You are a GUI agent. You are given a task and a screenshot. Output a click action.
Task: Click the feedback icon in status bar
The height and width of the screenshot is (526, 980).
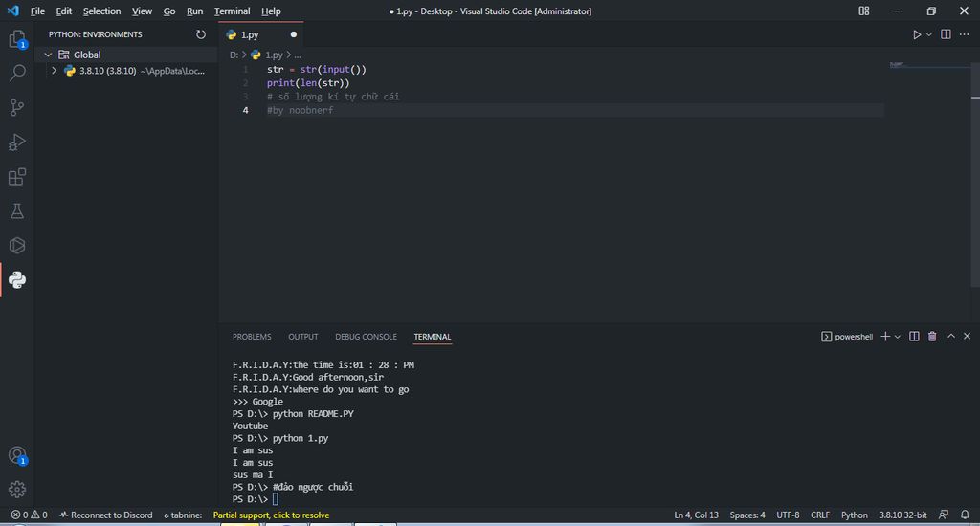944,515
